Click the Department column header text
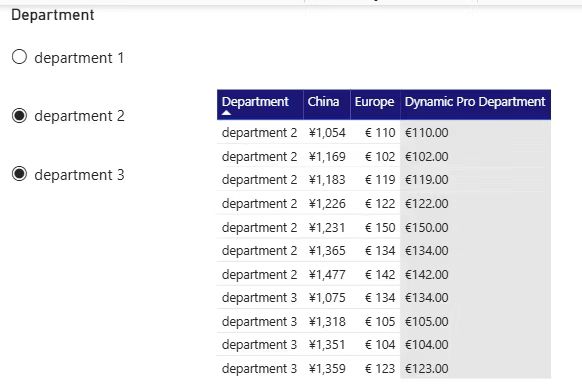The width and height of the screenshot is (582, 391). click(x=255, y=102)
